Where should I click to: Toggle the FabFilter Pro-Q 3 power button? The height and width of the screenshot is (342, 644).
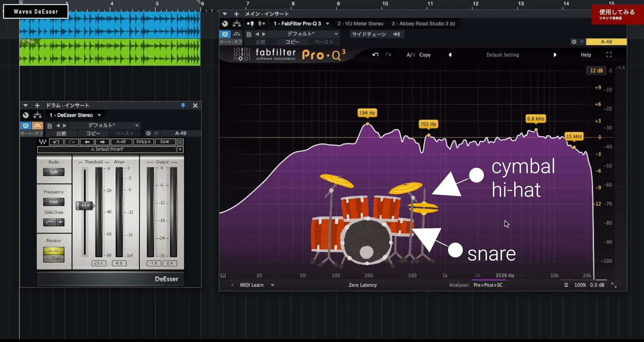225,34
